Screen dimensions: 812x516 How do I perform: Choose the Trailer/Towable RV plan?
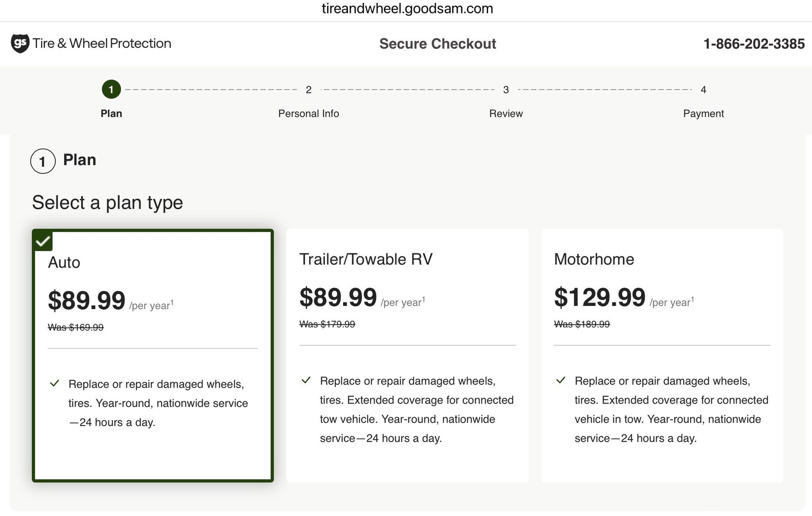tap(407, 355)
